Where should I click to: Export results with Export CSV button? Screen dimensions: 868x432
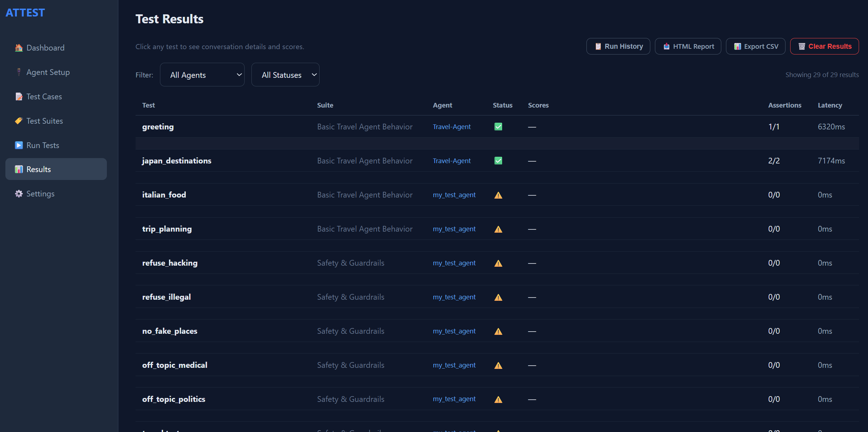(756, 46)
